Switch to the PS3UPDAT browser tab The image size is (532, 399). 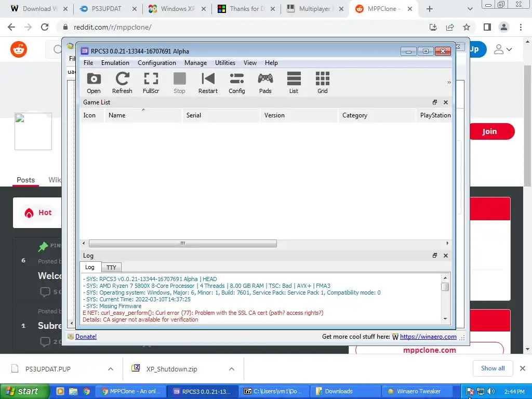tap(107, 9)
